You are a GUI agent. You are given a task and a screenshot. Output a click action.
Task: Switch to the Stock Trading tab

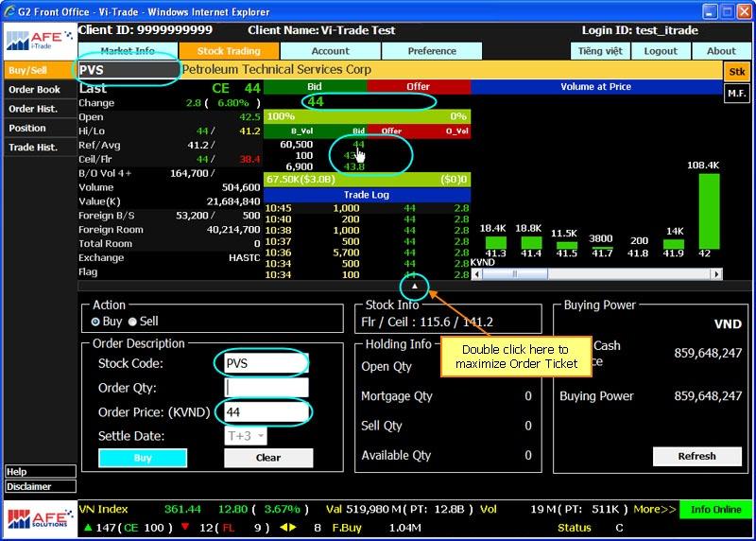(x=229, y=51)
